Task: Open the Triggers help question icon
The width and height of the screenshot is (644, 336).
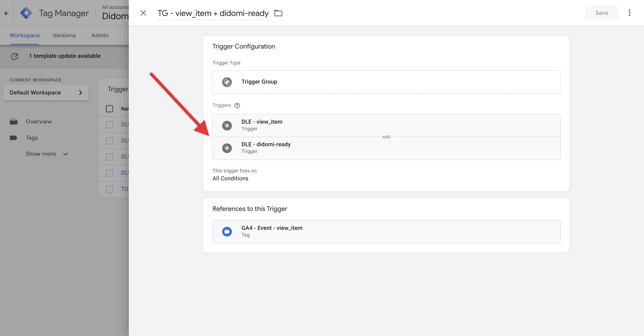Action: pos(237,106)
